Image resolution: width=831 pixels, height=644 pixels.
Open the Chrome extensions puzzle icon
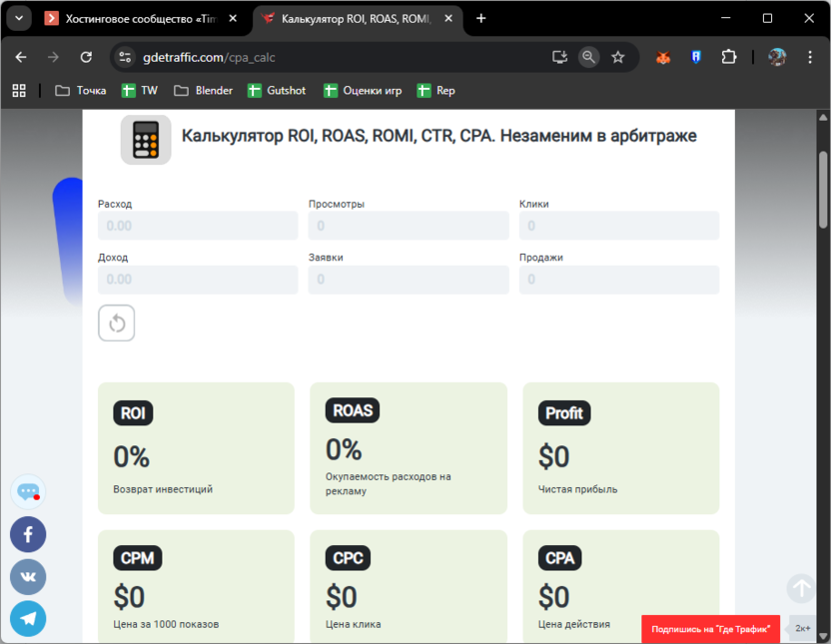pos(730,57)
